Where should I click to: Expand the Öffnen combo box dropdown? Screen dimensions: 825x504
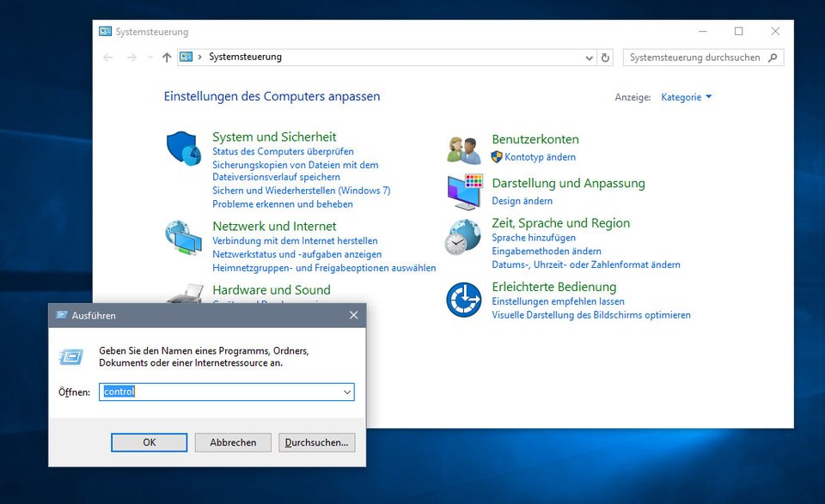pyautogui.click(x=347, y=392)
